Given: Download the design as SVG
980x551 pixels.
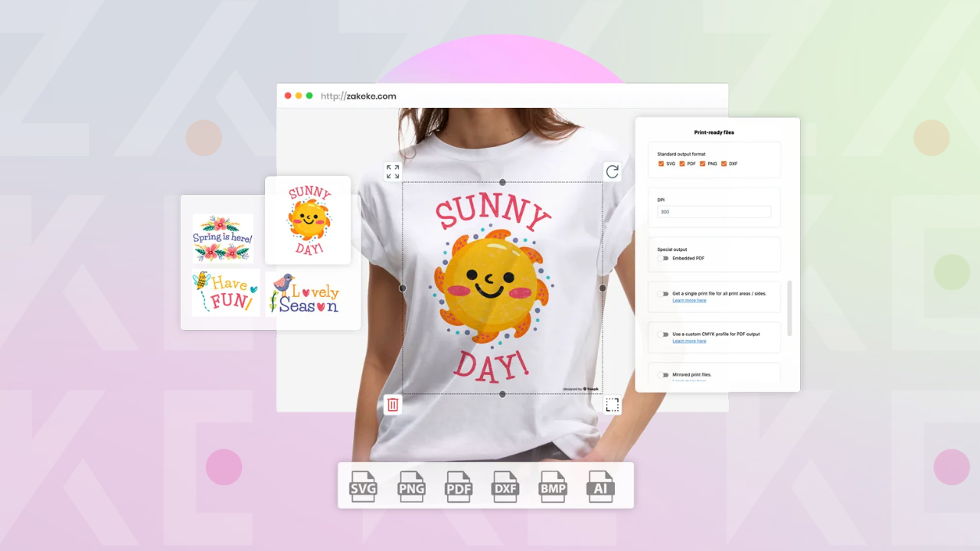Looking at the screenshot, I should 363,486.
